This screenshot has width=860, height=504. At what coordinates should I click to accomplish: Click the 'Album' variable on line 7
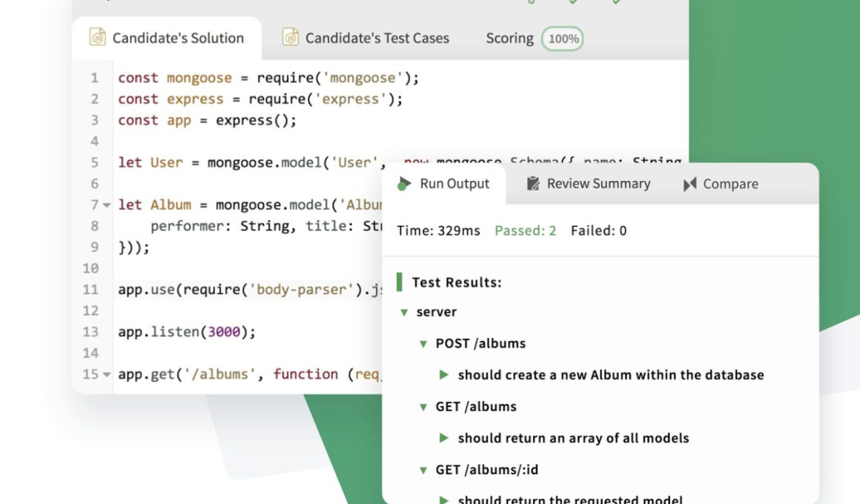(171, 205)
